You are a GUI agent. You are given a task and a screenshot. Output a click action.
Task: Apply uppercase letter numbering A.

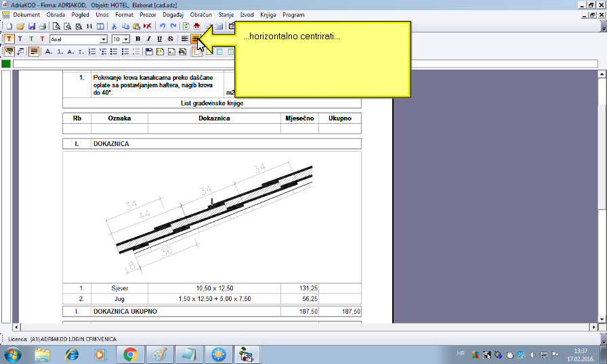[x=48, y=51]
